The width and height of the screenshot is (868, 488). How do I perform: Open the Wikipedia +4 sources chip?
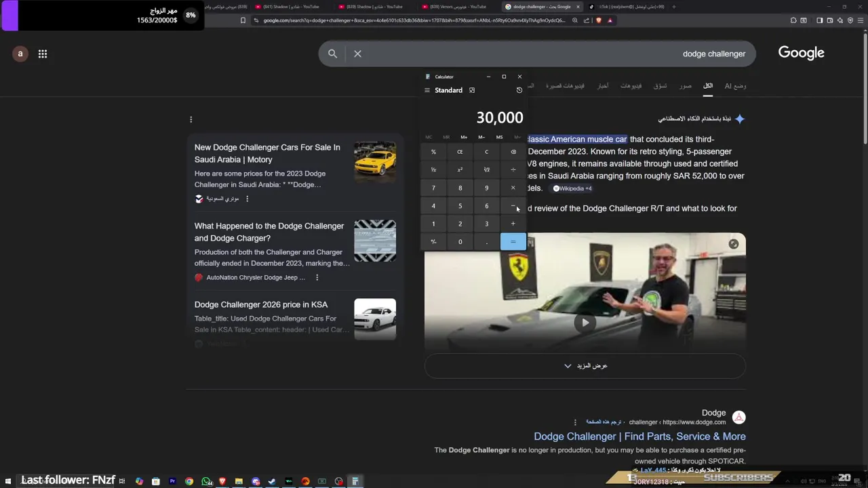pos(572,188)
